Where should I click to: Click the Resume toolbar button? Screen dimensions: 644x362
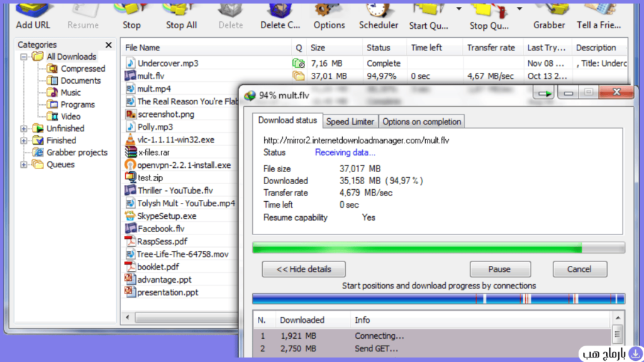[x=83, y=16]
